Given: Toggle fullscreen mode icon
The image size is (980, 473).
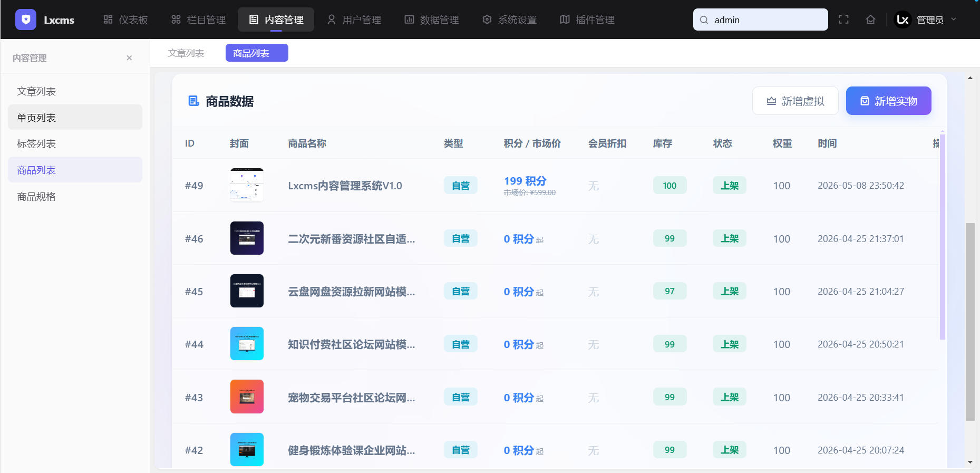Looking at the screenshot, I should [x=843, y=20].
